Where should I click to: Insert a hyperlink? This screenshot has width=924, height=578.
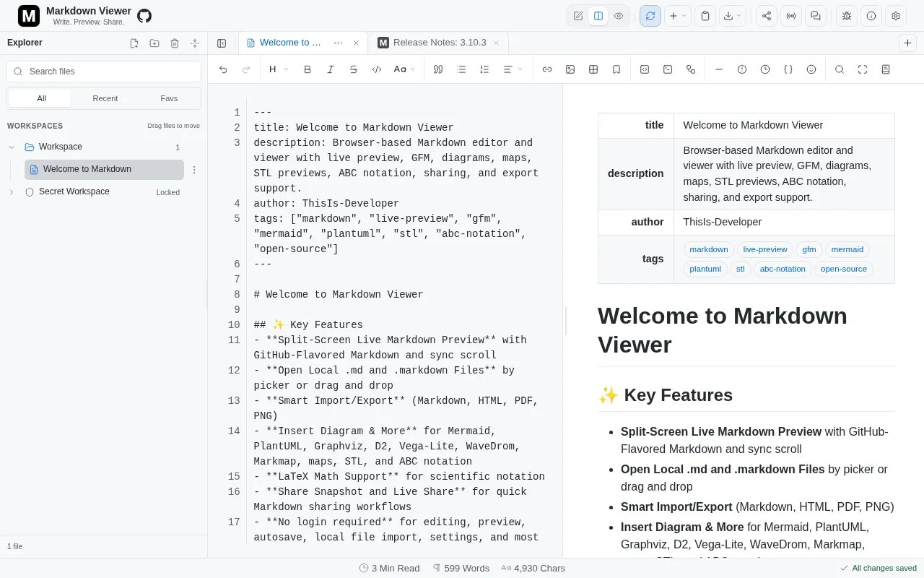[547, 69]
